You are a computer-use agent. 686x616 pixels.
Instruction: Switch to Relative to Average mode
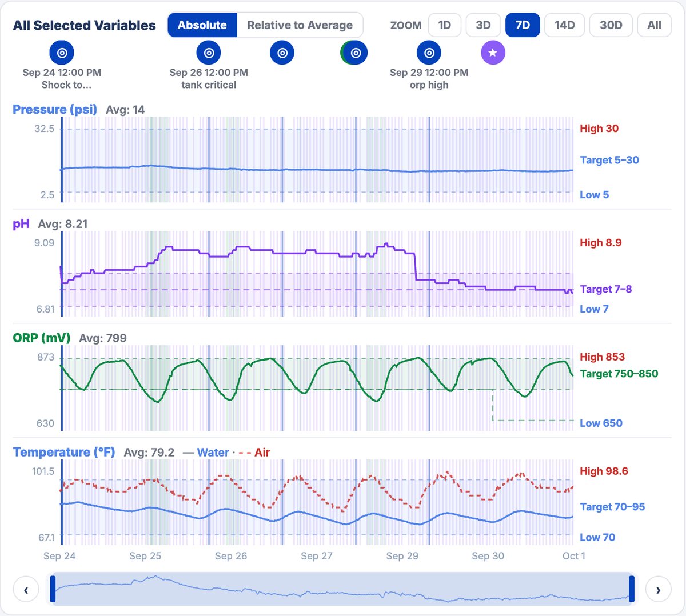click(300, 25)
